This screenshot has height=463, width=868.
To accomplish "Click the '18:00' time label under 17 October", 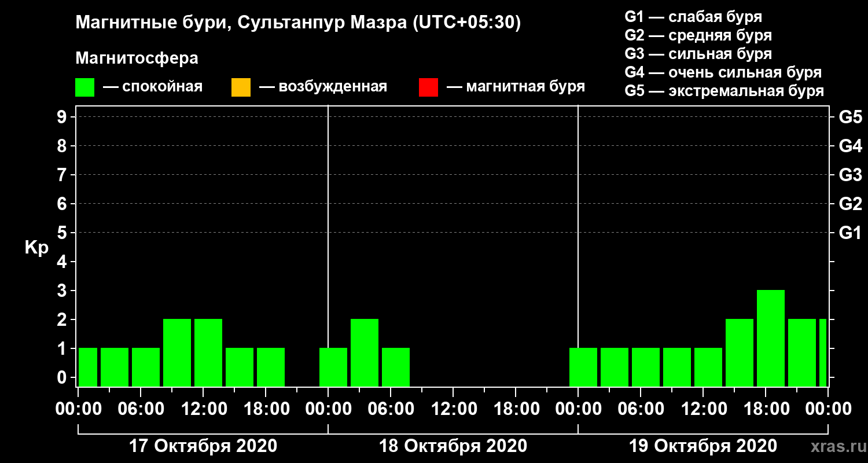I will [x=266, y=409].
